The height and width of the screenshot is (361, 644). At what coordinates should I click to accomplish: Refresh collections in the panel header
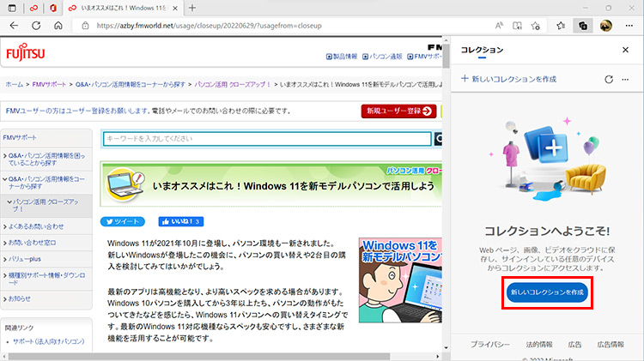click(x=609, y=79)
